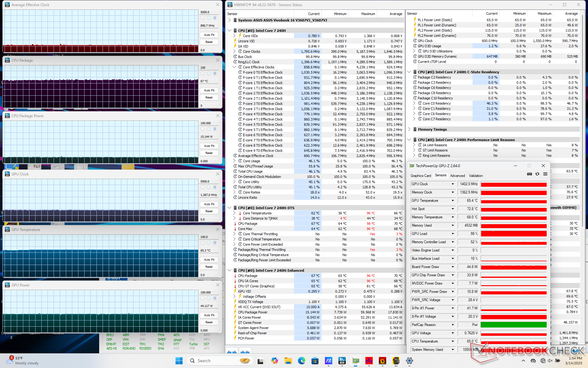Viewport: 588px width, 368px height.
Task: Click Auto Fit in Average Effective Clock graph
Action: 209,35
